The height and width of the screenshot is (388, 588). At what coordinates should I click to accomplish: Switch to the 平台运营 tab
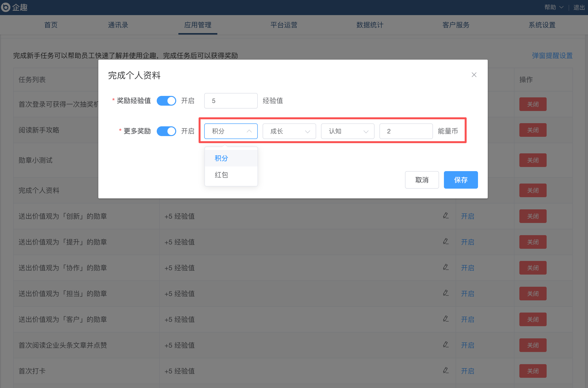pos(284,25)
